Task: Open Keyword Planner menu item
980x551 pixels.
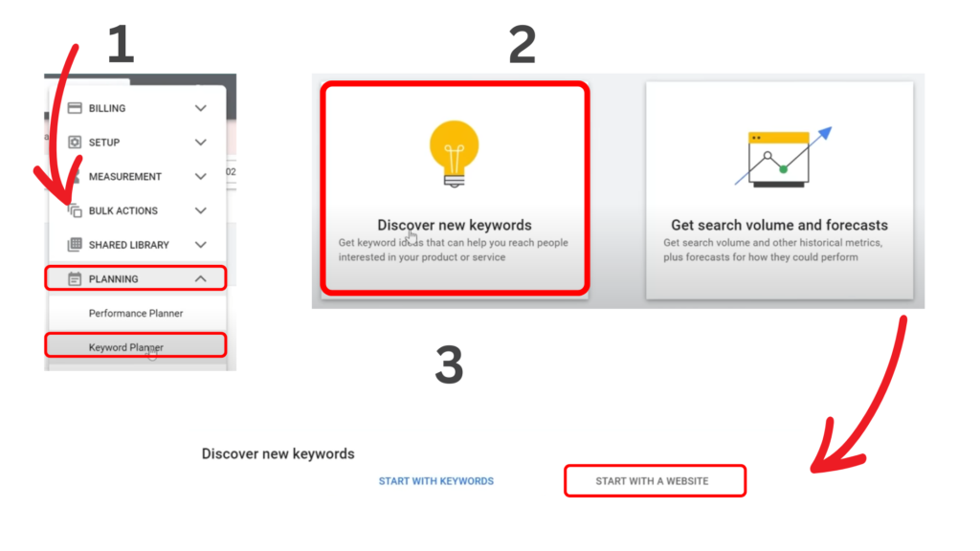Action: coord(126,347)
